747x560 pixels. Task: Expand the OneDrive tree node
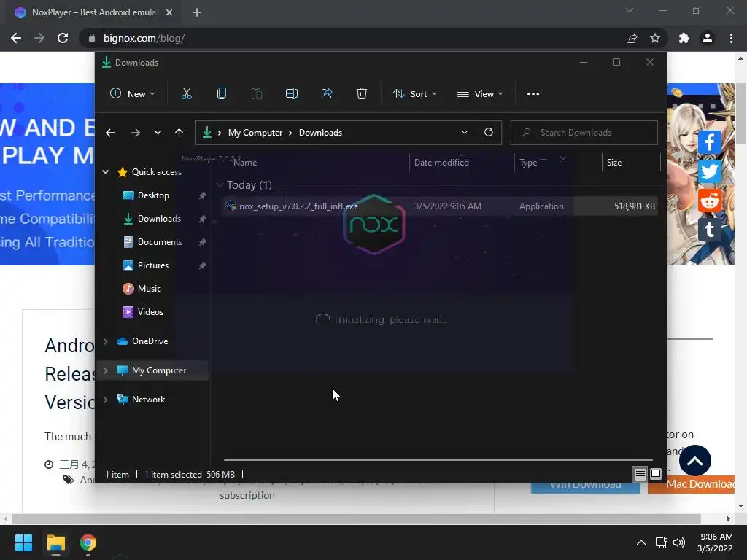click(105, 341)
